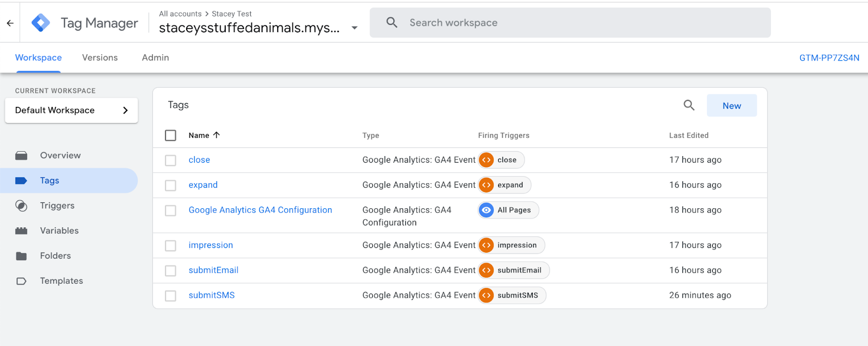This screenshot has width=868, height=346.
Task: Click '18 hours ago' in Configuration row
Action: click(695, 210)
